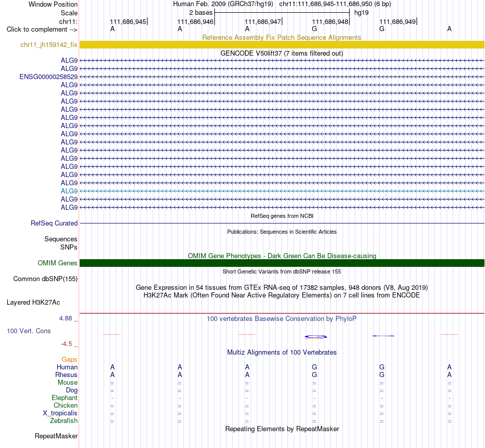This screenshot has height=448, width=485.
Task: Click the 111,686,948 coordinate label
Action: click(330, 21)
